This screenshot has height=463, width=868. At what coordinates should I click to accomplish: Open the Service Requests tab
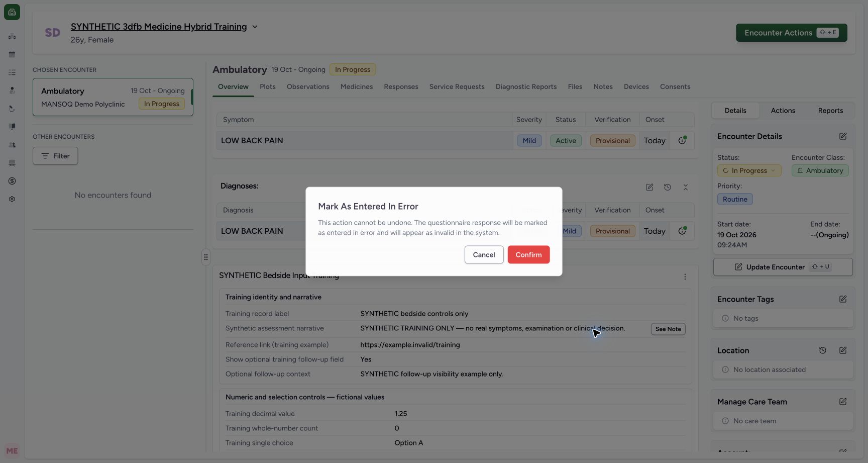click(457, 86)
